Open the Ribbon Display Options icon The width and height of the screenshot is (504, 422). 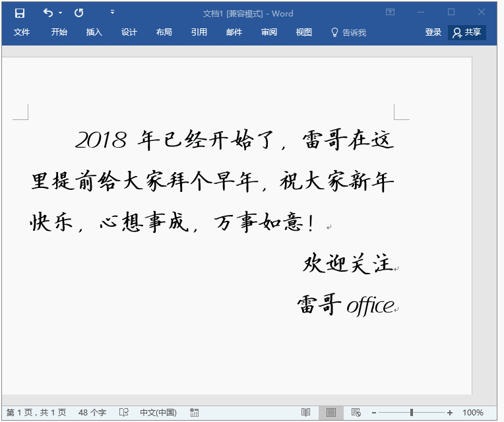click(390, 13)
